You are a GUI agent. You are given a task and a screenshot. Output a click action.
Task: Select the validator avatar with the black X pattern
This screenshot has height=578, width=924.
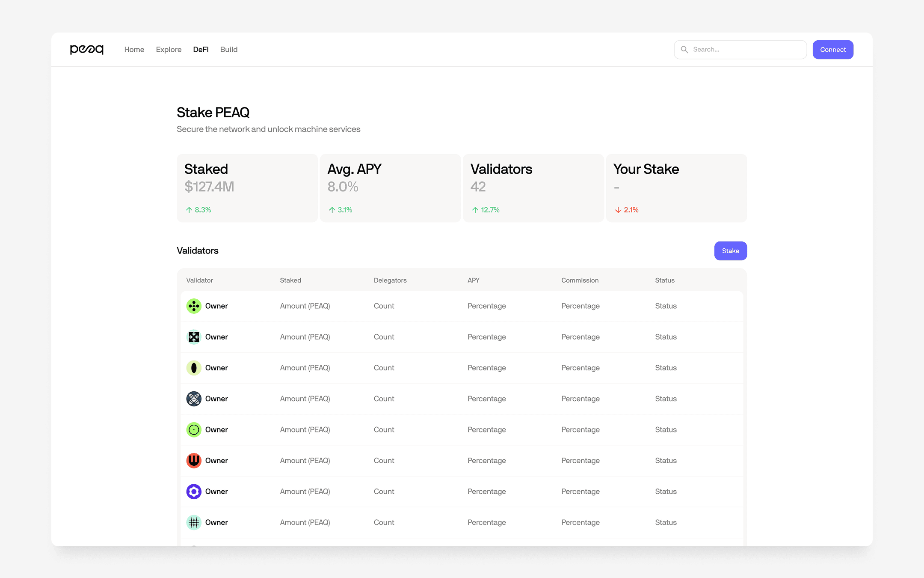tap(194, 337)
